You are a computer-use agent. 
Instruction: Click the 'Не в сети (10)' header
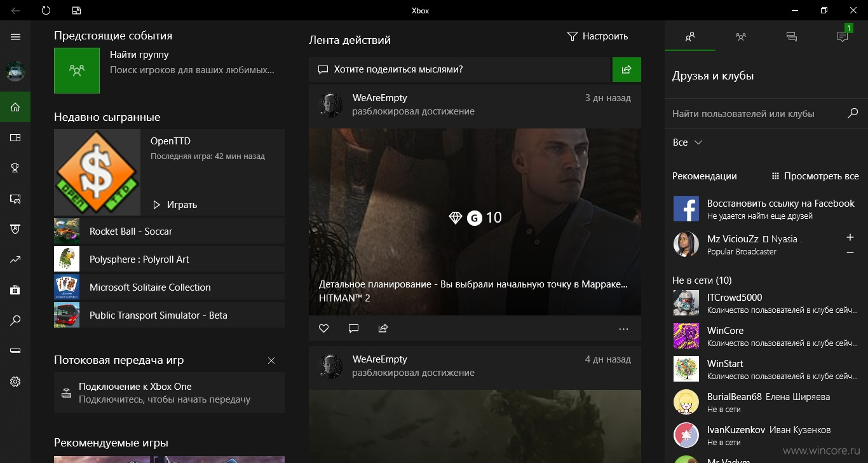(x=702, y=280)
